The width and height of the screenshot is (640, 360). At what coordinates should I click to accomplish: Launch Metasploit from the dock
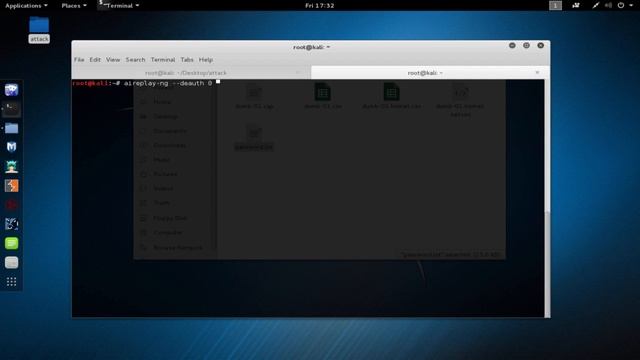coord(11,147)
